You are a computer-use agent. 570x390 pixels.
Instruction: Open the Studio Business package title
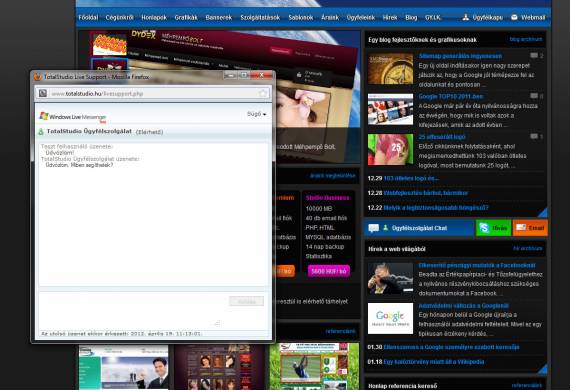(327, 198)
